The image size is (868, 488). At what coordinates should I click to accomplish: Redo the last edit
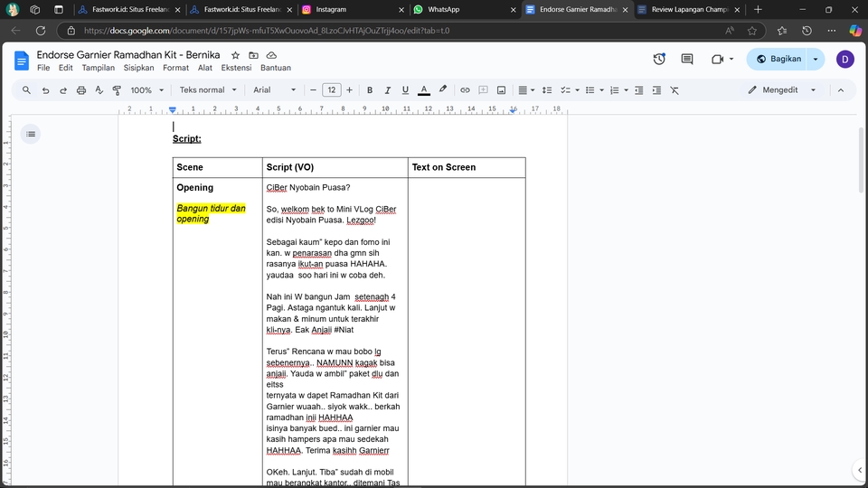(63, 90)
